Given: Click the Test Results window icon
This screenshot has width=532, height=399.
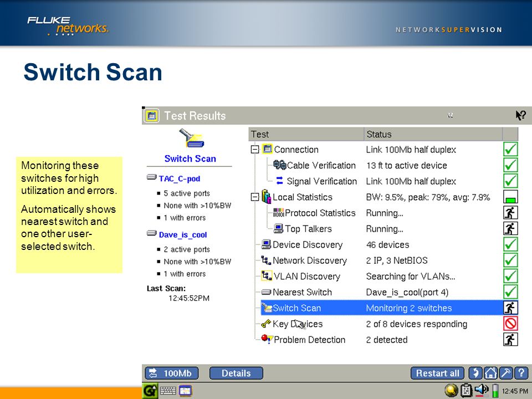Looking at the screenshot, I should 151,116.
